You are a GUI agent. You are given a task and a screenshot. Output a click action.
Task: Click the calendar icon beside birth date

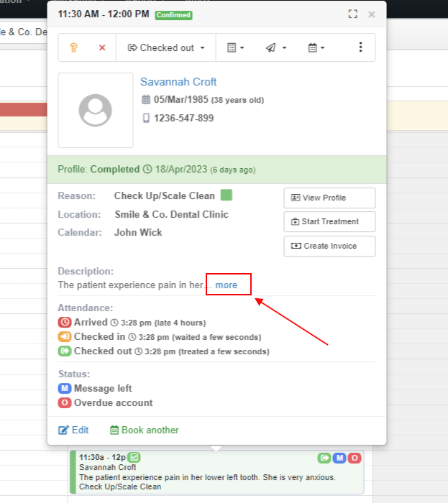pyautogui.click(x=146, y=99)
